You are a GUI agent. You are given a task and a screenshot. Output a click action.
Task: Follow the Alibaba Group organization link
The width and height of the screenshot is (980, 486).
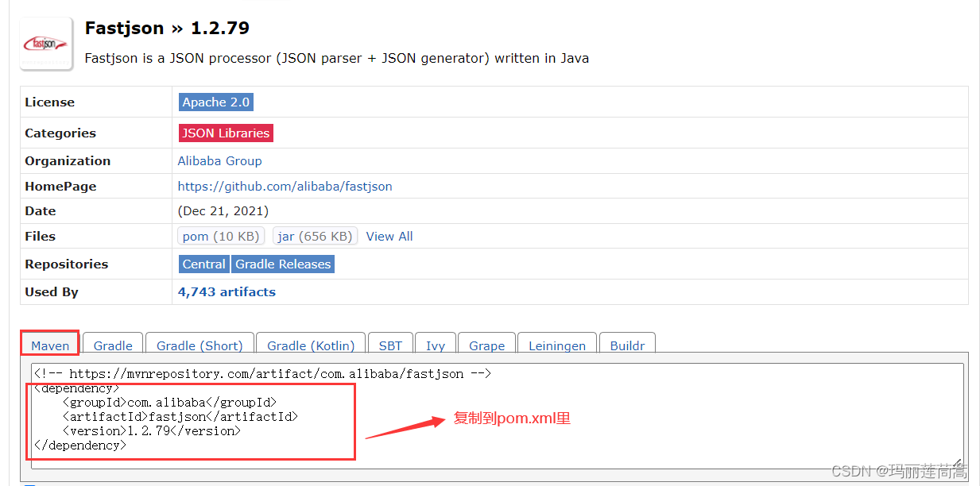(x=220, y=160)
